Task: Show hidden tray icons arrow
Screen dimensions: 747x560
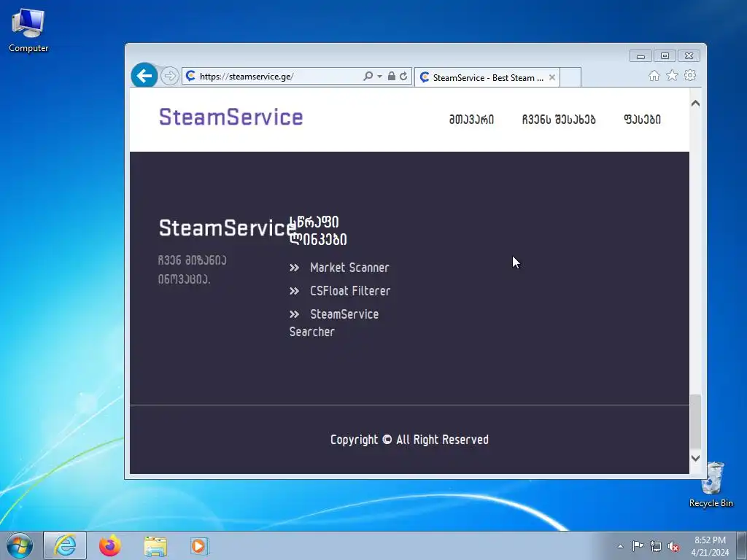Action: [620, 546]
